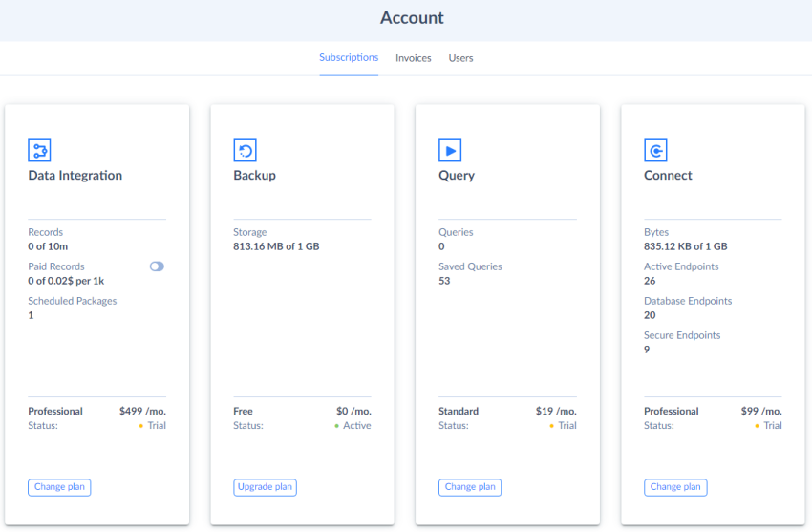Toggle the Paid Records switch
Viewport: 812px width, 532px height.
pos(157,266)
